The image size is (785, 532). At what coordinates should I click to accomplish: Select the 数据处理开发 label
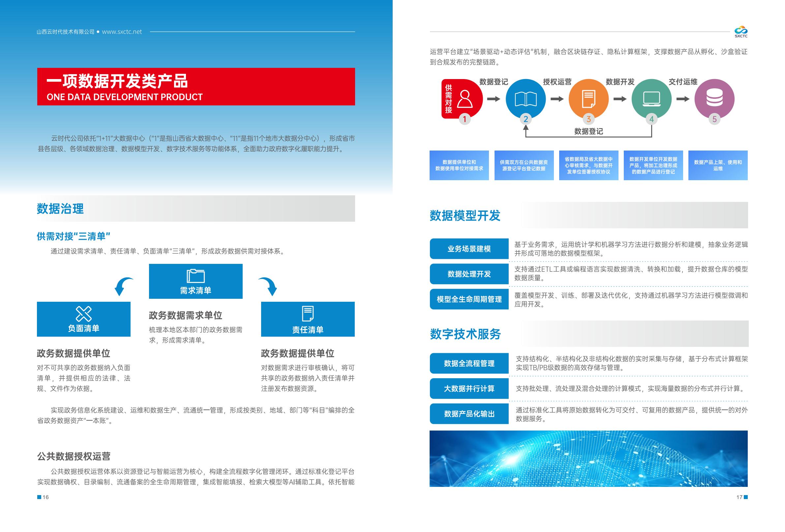[469, 274]
